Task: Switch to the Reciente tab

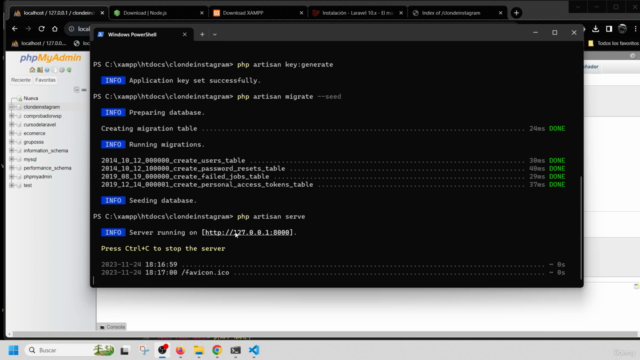Action: click(x=21, y=80)
